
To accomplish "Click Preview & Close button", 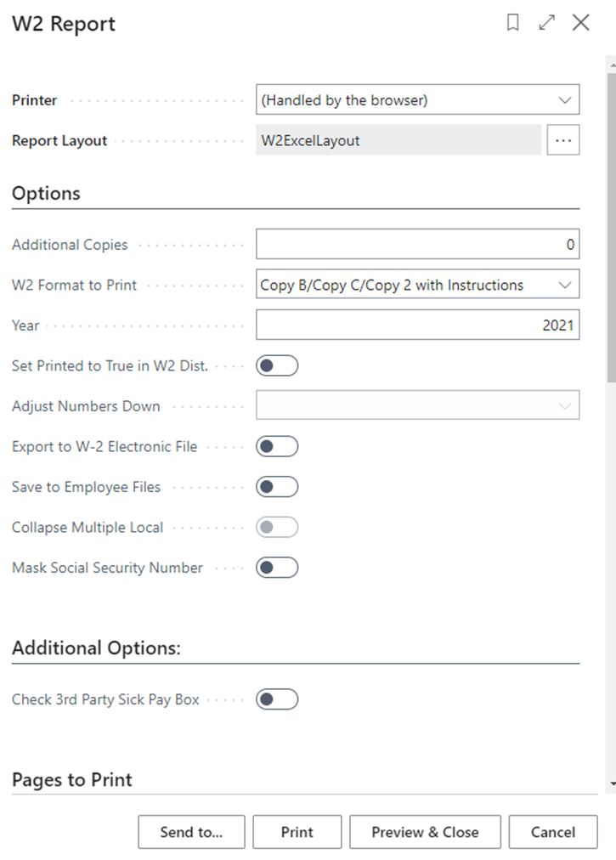I will (425, 832).
